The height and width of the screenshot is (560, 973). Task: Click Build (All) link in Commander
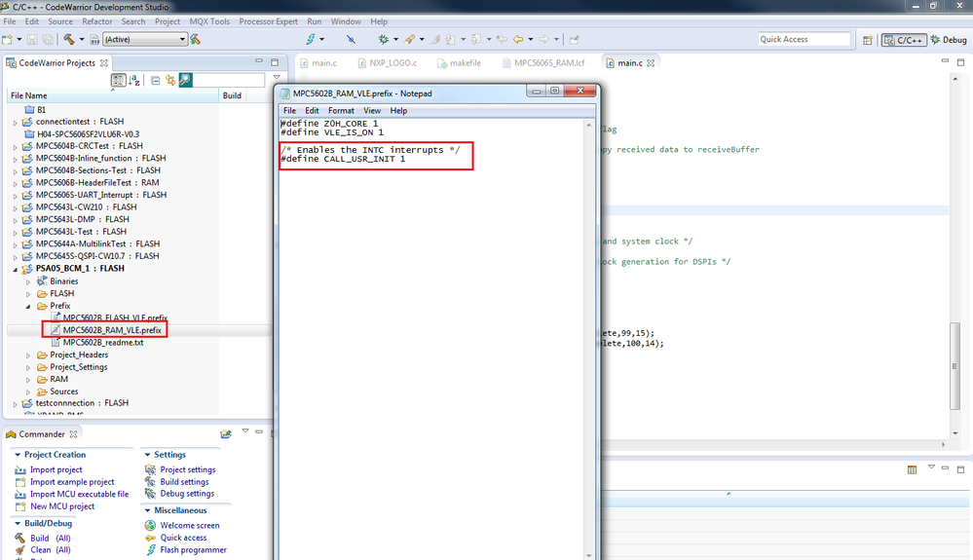(51, 539)
